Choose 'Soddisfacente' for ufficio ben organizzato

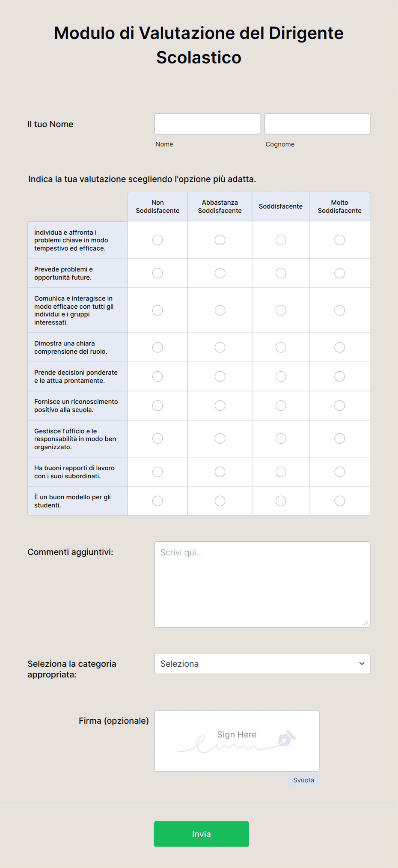280,438
